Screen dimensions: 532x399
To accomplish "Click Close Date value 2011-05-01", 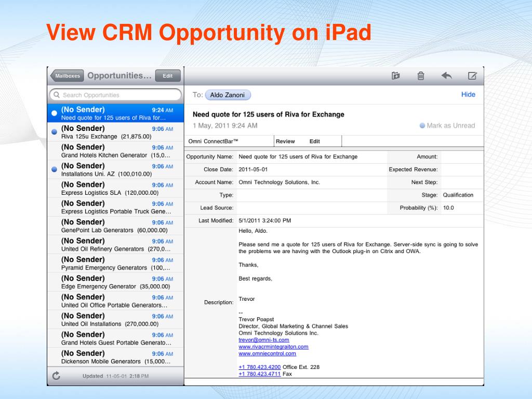I will pos(253,169).
